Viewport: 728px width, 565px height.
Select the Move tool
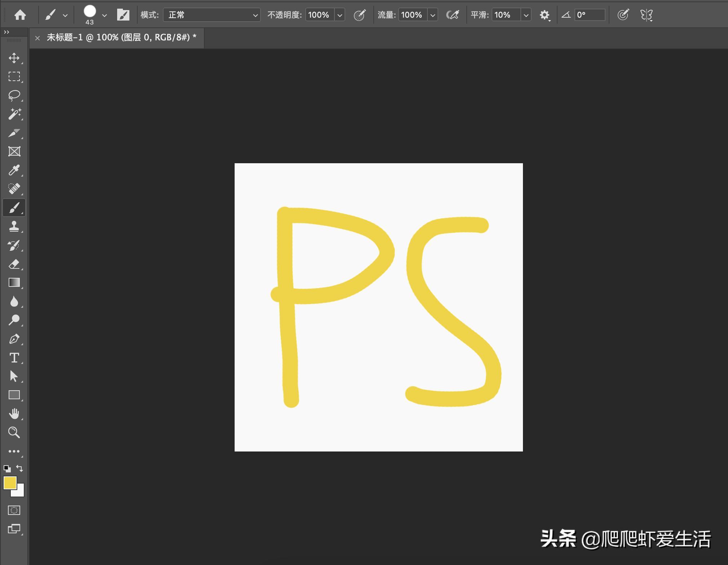14,58
